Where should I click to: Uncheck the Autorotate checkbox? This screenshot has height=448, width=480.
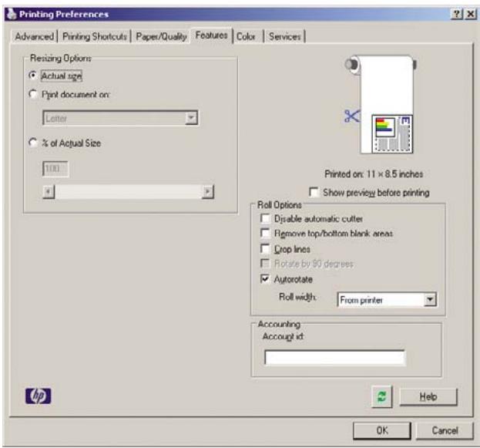click(x=265, y=279)
